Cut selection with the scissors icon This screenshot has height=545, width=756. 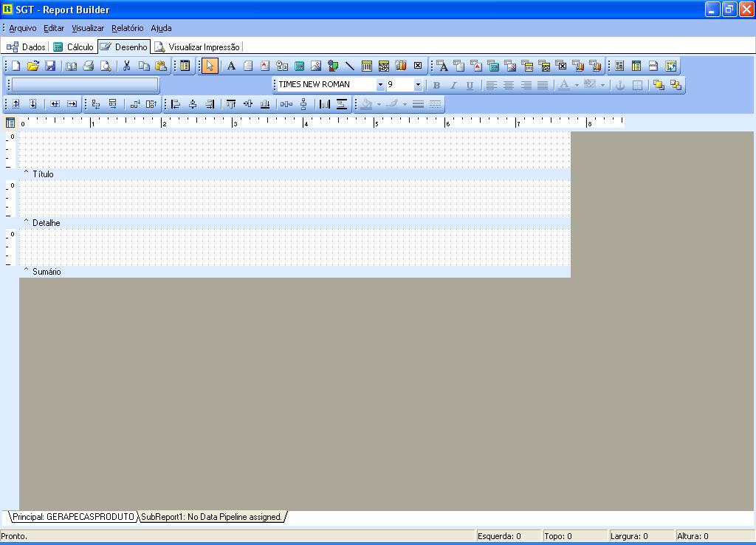tap(126, 66)
